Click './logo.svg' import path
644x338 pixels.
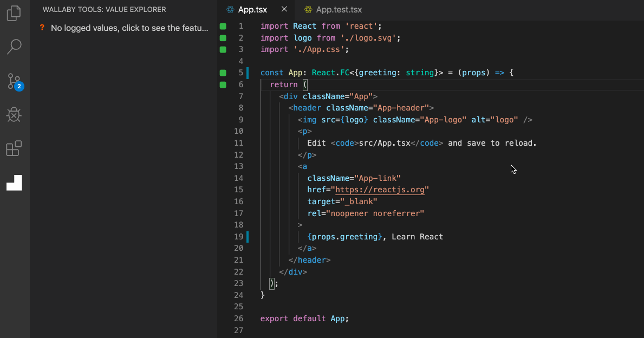pos(368,38)
